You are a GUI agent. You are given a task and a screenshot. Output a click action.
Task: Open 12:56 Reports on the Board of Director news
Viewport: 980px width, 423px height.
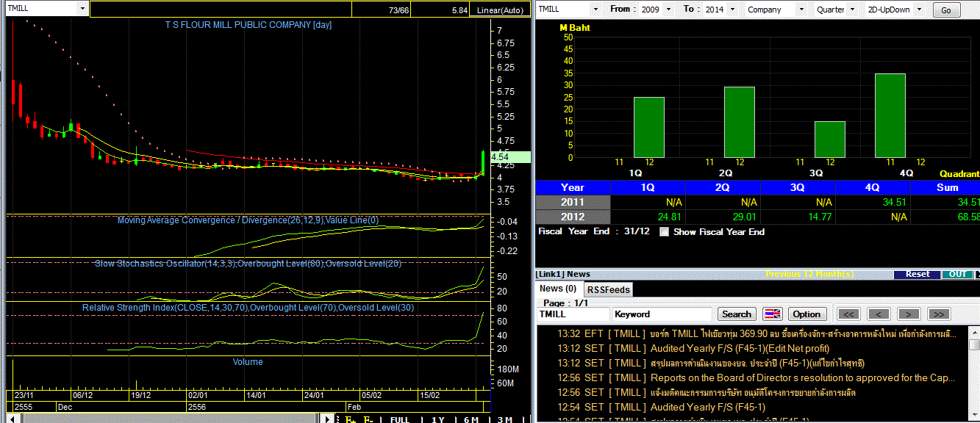tap(757, 377)
